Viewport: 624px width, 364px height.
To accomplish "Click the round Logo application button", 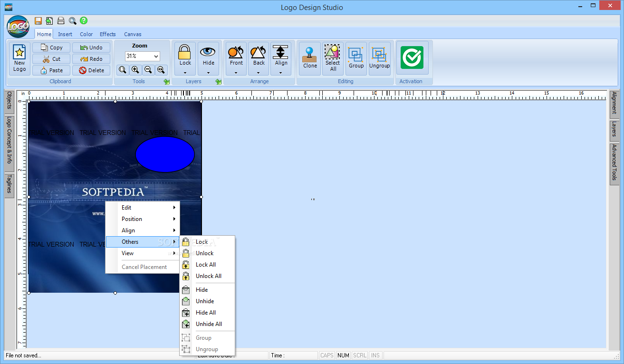I will coord(19,27).
